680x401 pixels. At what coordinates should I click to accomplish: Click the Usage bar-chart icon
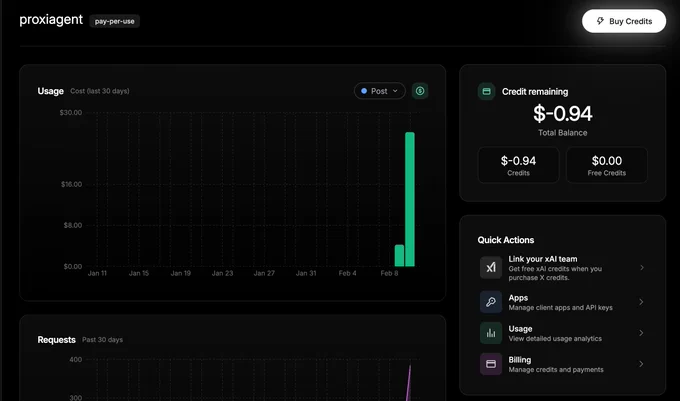coord(491,333)
